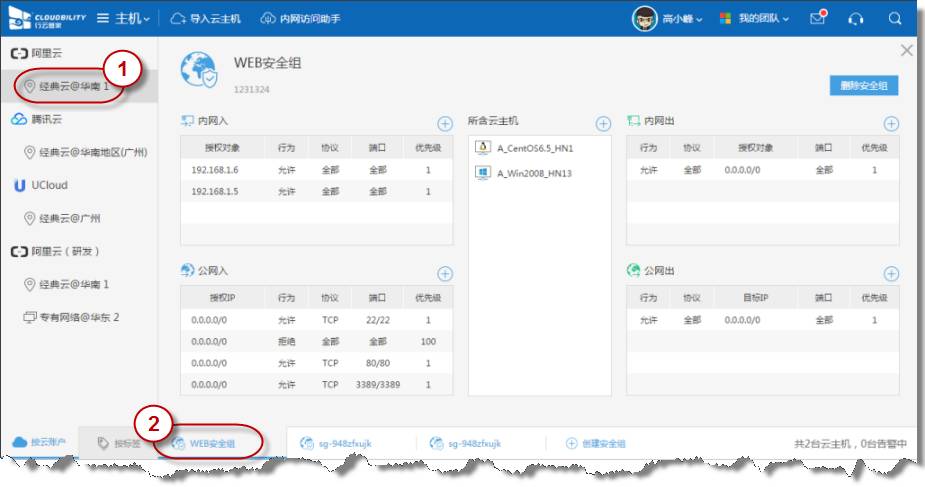Select the A_CentOS6.5_HN1 host entry
Image resolution: width=925 pixels, height=487 pixels.
click(535, 148)
